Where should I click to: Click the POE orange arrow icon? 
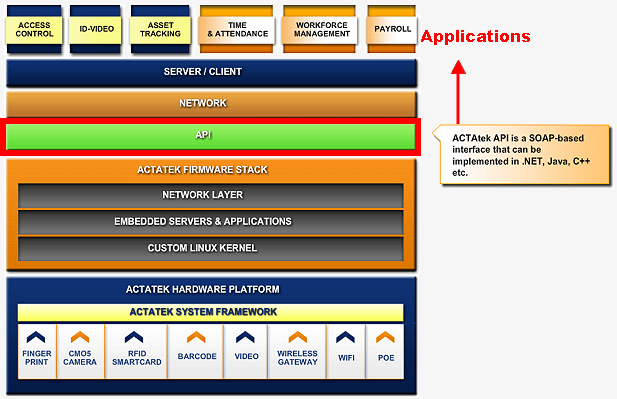coord(385,337)
